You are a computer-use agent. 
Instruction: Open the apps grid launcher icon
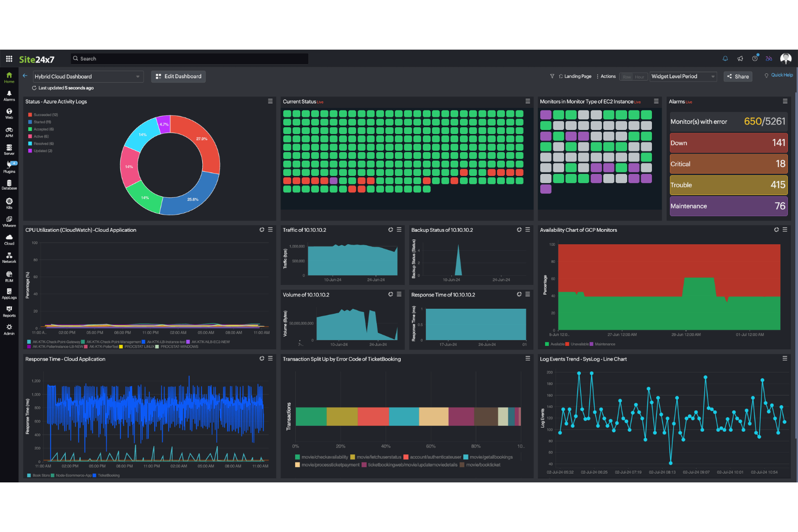(9, 59)
